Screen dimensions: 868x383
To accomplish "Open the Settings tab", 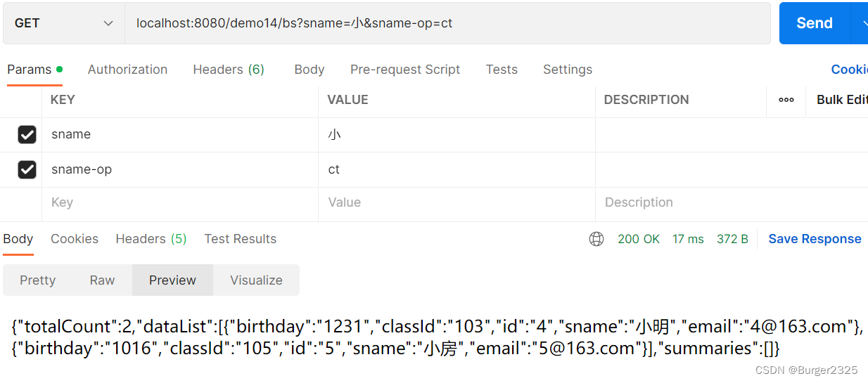I will point(568,70).
